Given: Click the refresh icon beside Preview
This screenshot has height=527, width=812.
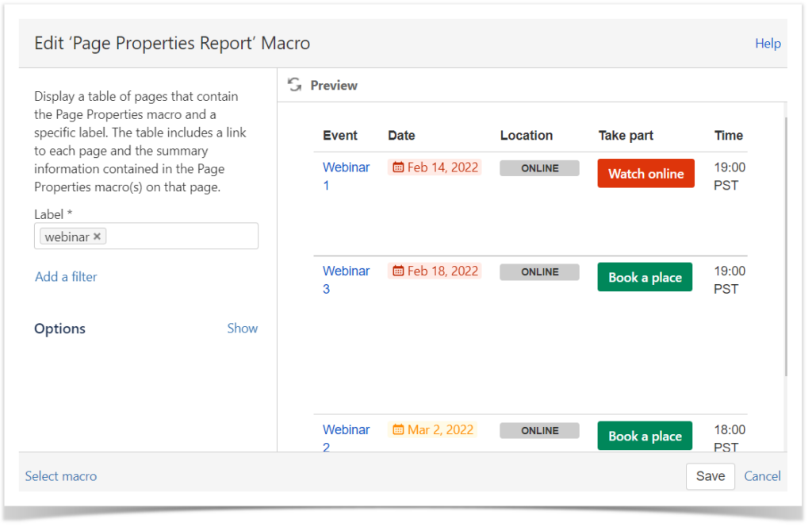Looking at the screenshot, I should [295, 84].
